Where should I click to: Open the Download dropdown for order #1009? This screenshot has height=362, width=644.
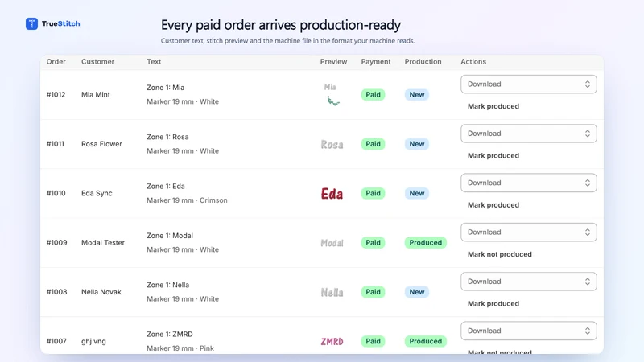(529, 232)
